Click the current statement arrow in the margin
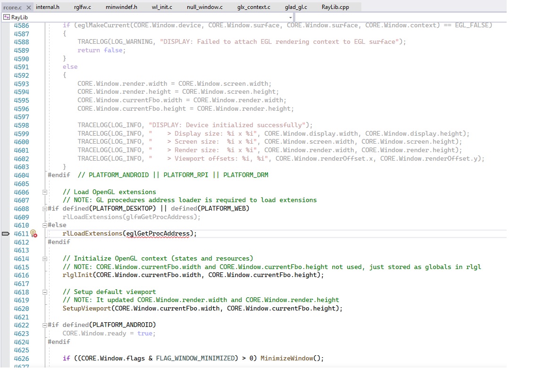 5,233
